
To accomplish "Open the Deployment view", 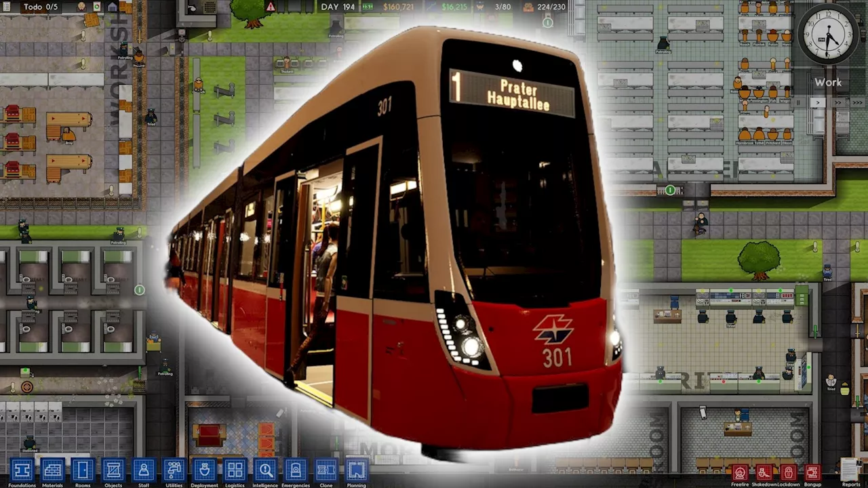I will [x=204, y=470].
